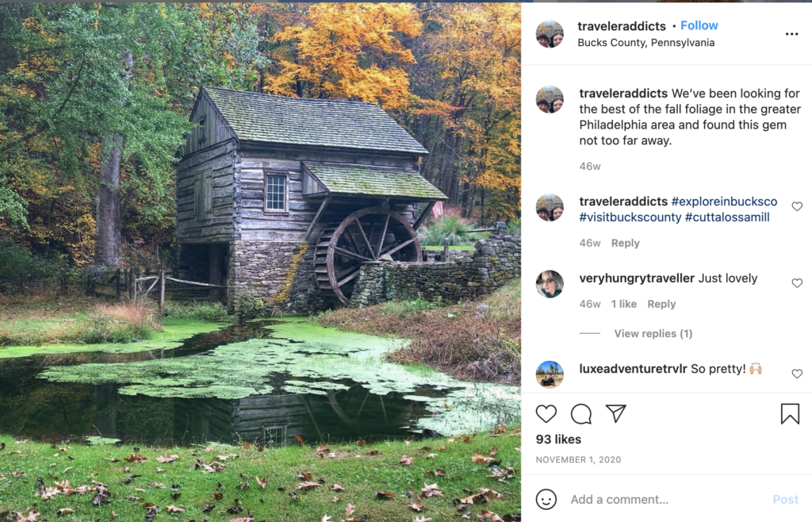Expand View replies (1)
The width and height of the screenshot is (812, 522).
[x=653, y=334]
